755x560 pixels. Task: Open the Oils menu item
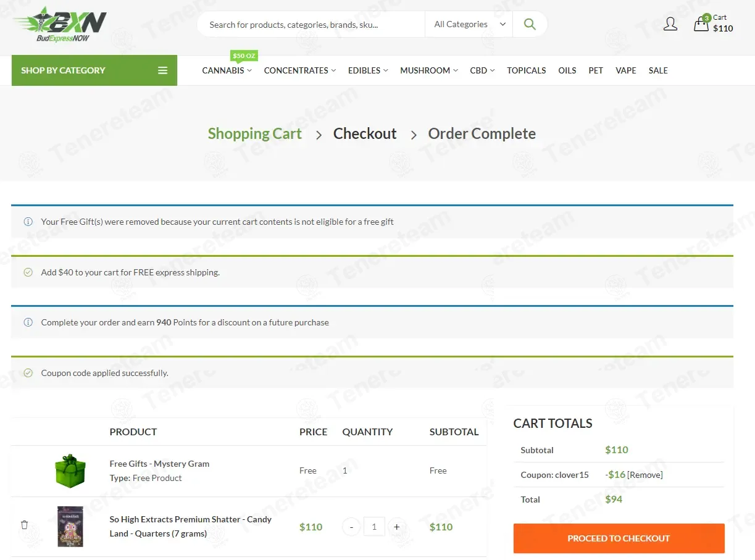pyautogui.click(x=567, y=70)
